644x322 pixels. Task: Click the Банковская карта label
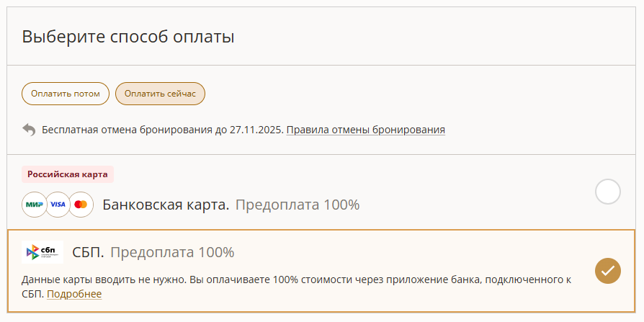(x=166, y=205)
